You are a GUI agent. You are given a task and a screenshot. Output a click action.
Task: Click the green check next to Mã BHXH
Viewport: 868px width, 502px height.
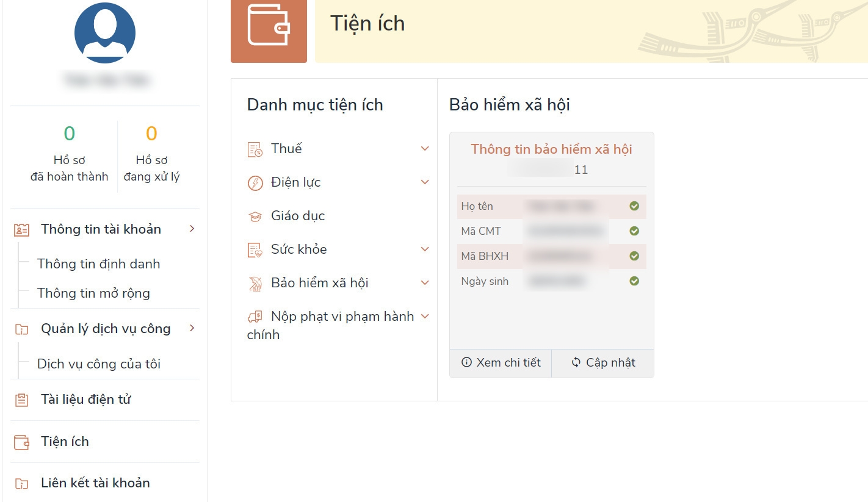(x=634, y=256)
